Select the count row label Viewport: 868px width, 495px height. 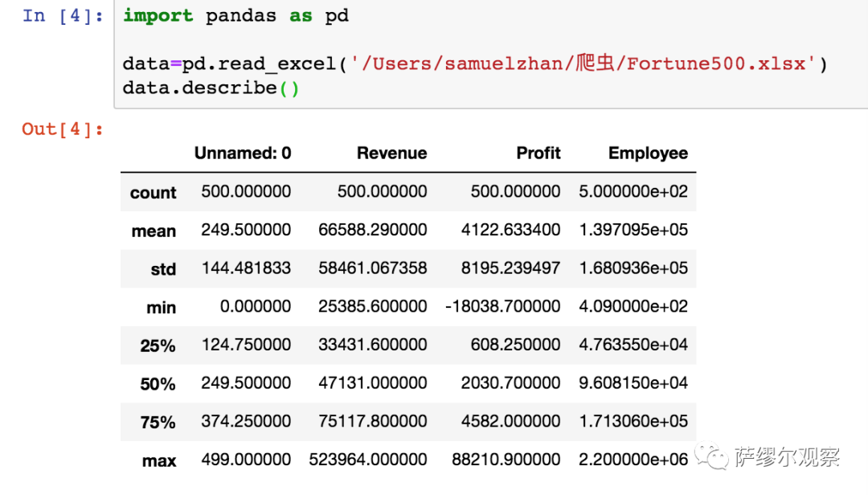pyautogui.click(x=153, y=193)
